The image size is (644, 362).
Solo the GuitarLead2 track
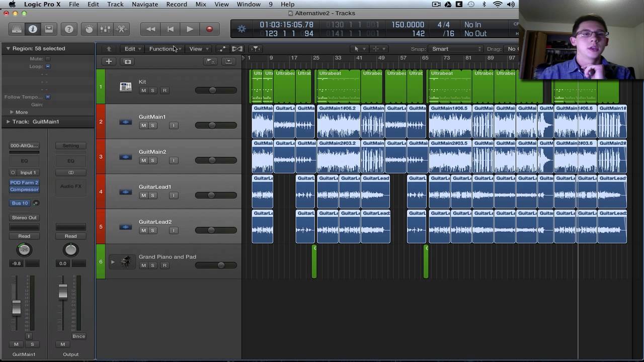[152, 230]
